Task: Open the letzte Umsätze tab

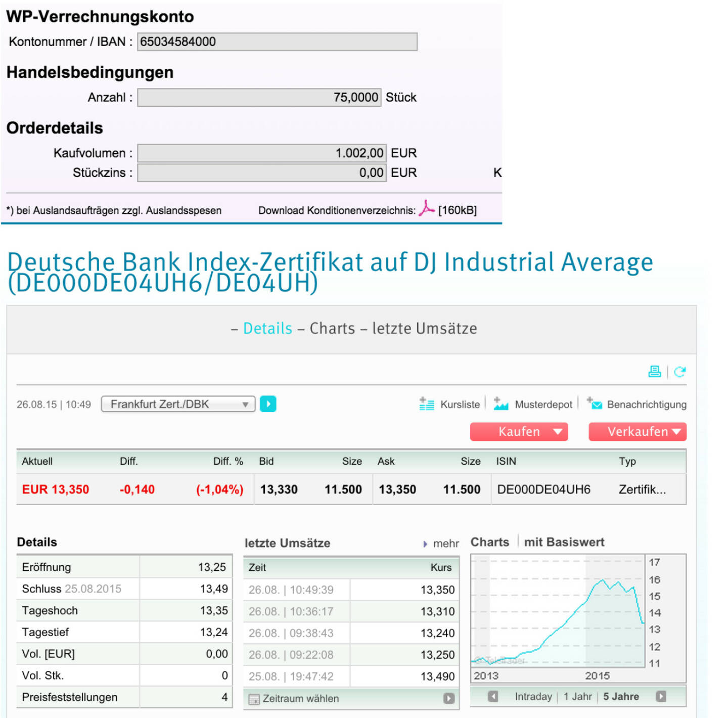Action: (424, 329)
